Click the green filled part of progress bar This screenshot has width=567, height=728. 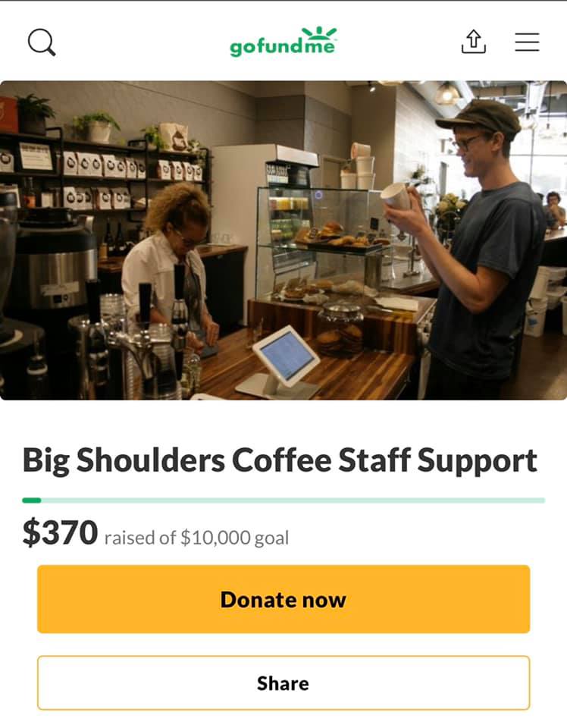(32, 500)
